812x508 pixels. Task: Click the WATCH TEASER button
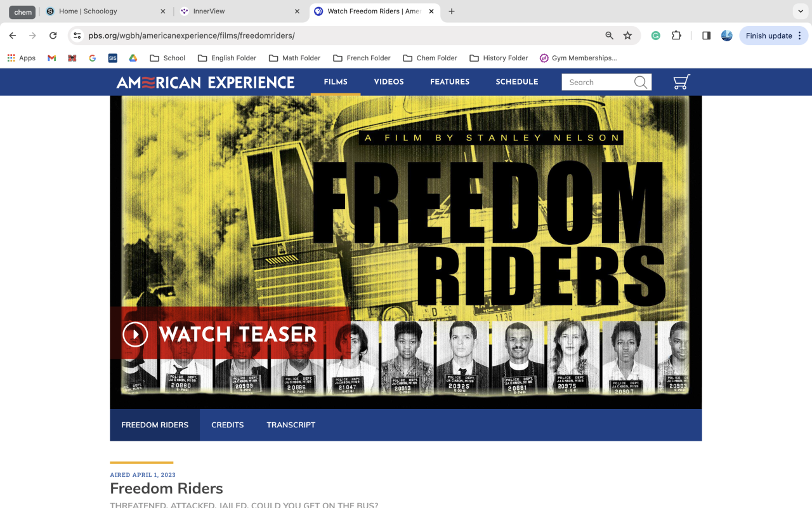coord(230,333)
